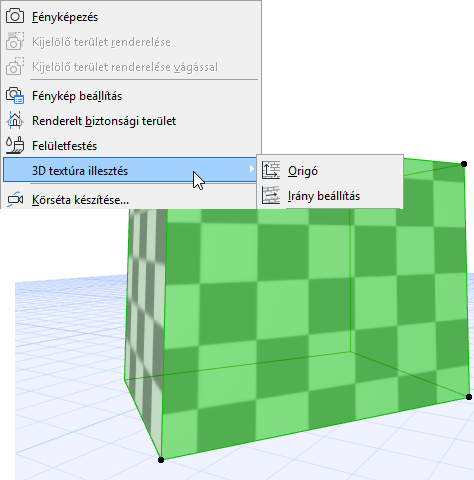Choose Felületfestés menu entry

point(130,146)
